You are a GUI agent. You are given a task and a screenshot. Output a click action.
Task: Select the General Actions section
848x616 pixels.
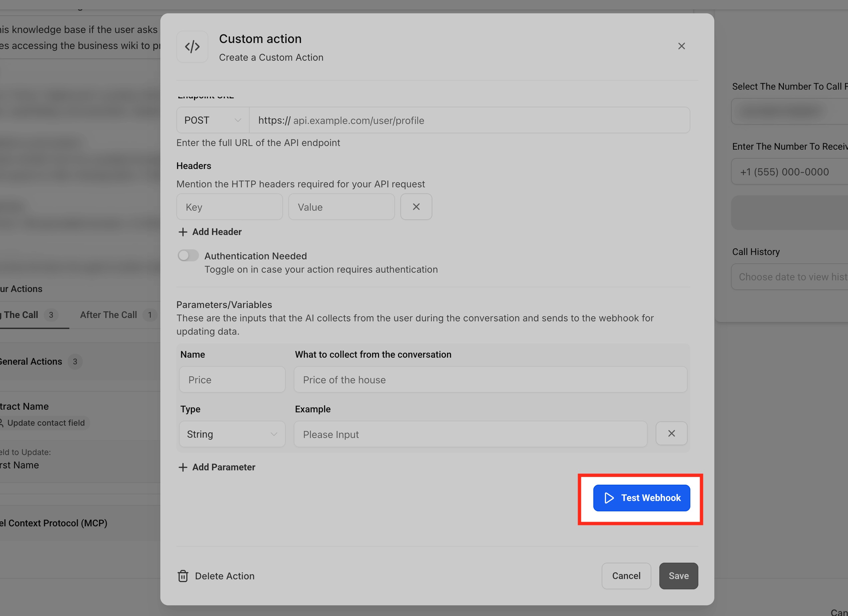(31, 361)
